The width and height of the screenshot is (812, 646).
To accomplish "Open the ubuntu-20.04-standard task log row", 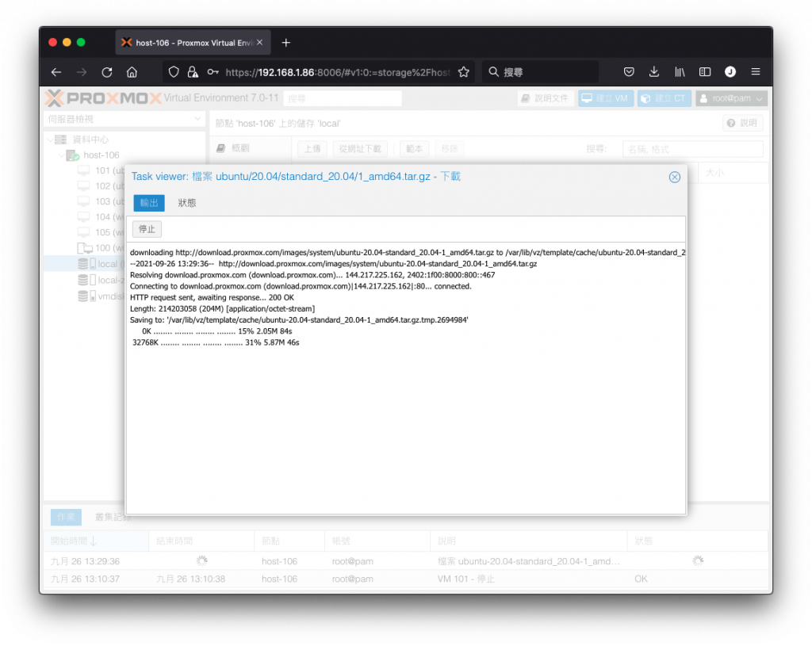I will [x=405, y=561].
